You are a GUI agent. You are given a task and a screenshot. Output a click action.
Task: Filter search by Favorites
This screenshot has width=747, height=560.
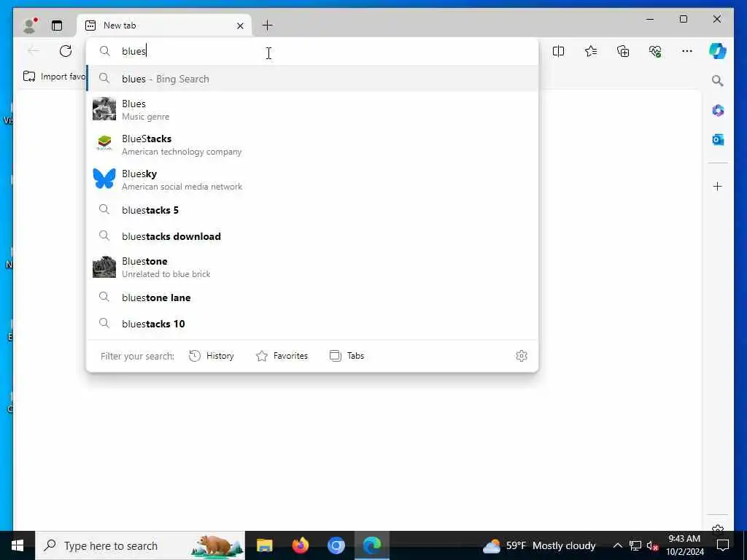[x=282, y=356]
